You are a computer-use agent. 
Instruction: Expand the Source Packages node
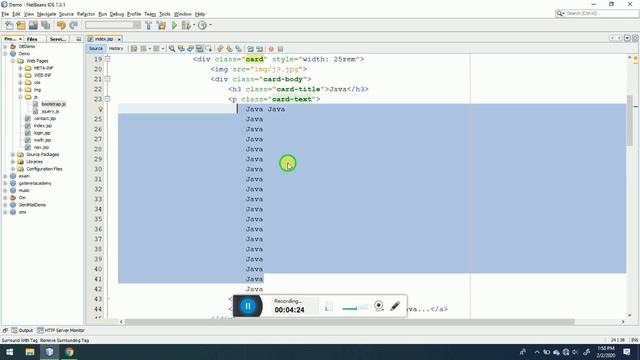tap(13, 155)
